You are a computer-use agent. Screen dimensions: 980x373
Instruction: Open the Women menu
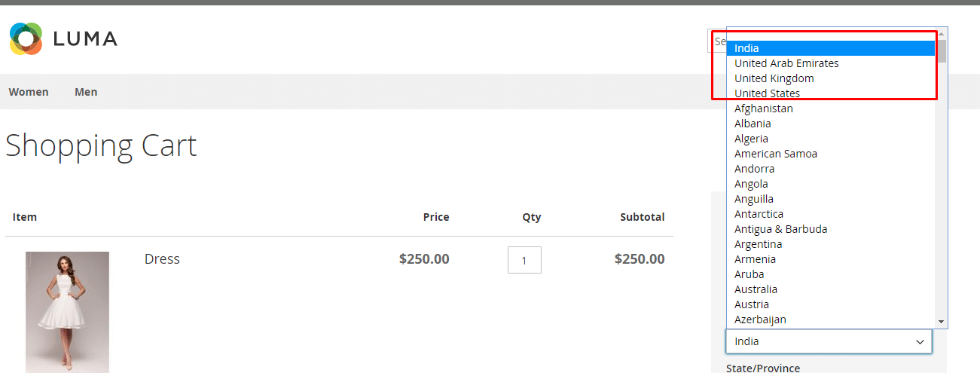point(29,92)
